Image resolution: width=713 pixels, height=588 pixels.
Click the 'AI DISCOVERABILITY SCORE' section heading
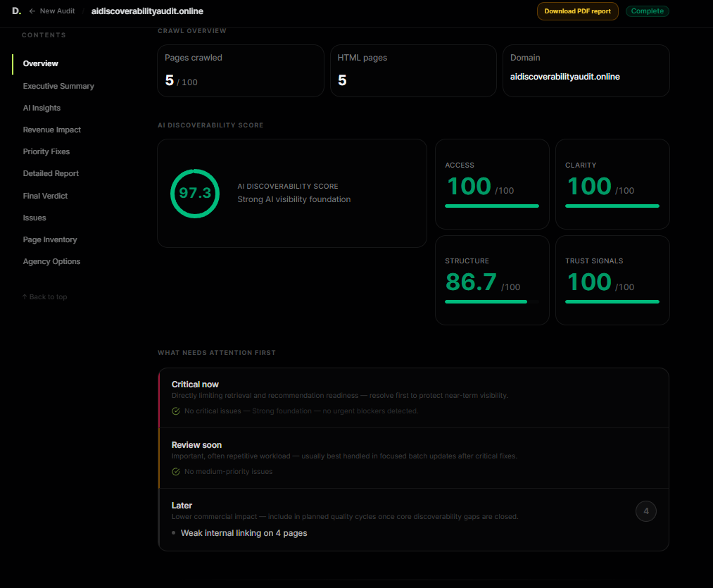point(210,125)
